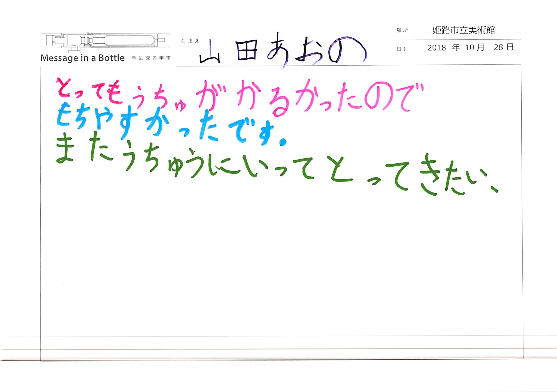Click the '日付' date label
The height and width of the screenshot is (392, 557).
[x=402, y=49]
